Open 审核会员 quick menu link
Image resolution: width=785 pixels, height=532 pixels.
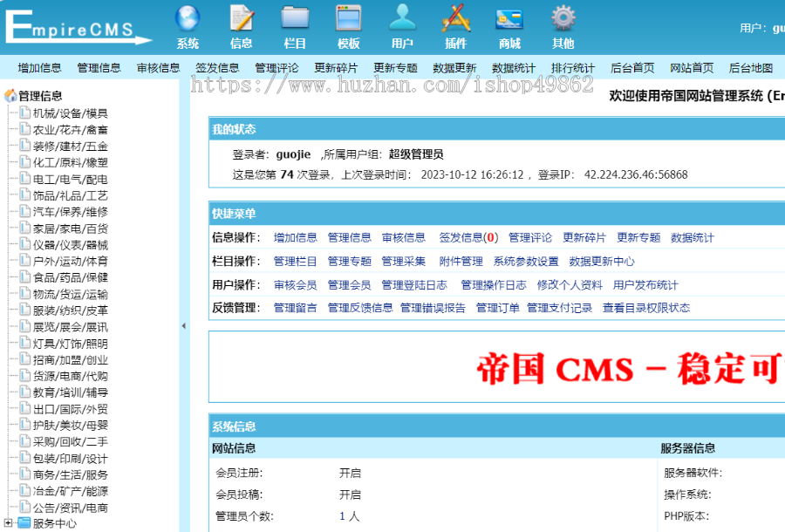point(296,284)
